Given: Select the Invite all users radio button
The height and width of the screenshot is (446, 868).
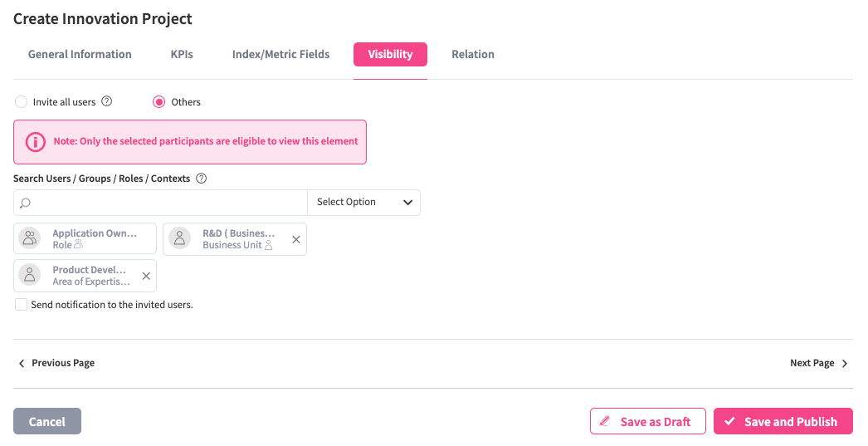Looking at the screenshot, I should tap(22, 102).
